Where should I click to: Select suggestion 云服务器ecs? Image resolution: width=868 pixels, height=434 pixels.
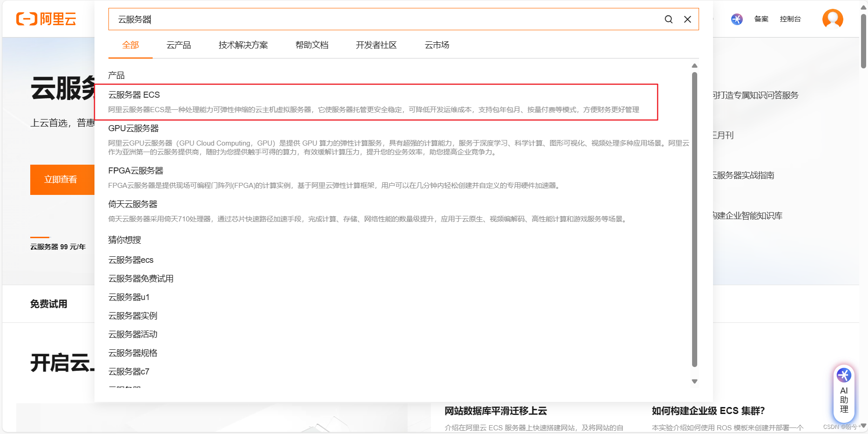point(131,260)
